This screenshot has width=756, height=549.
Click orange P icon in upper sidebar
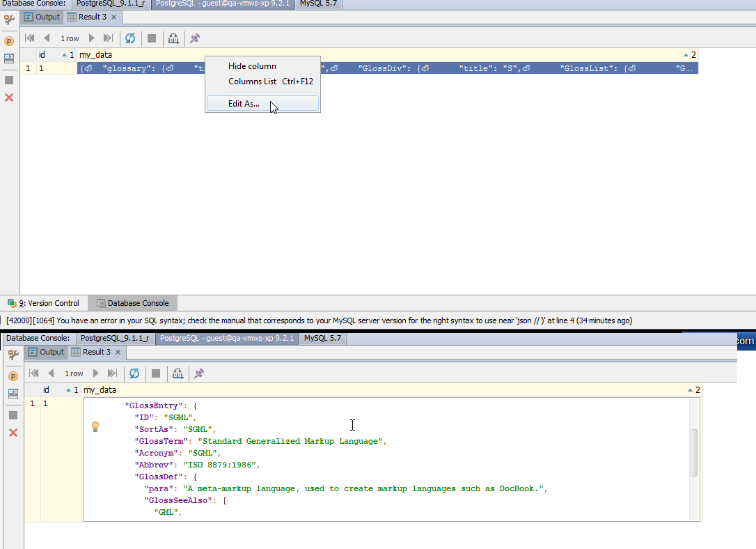coord(9,41)
